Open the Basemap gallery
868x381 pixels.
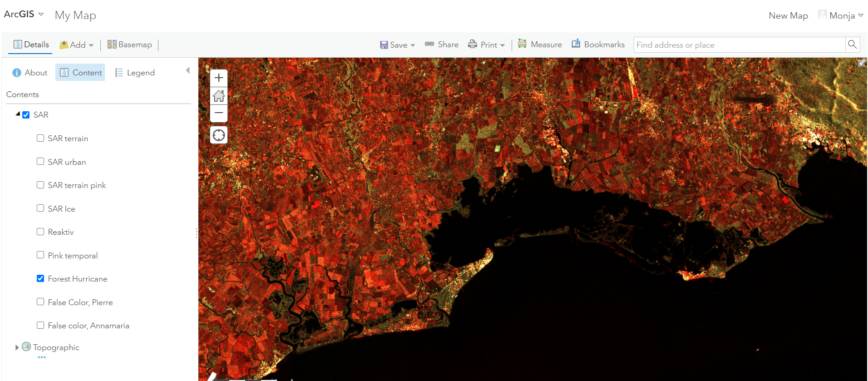[x=130, y=45]
